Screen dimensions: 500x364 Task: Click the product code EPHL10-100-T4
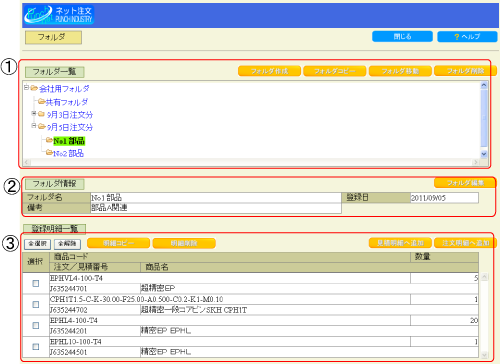click(76, 342)
